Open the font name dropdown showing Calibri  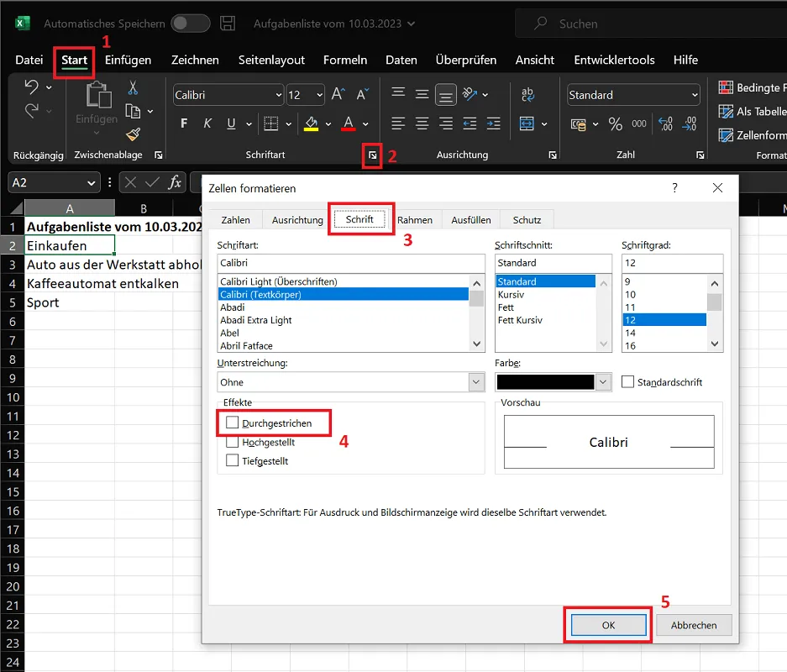[227, 94]
